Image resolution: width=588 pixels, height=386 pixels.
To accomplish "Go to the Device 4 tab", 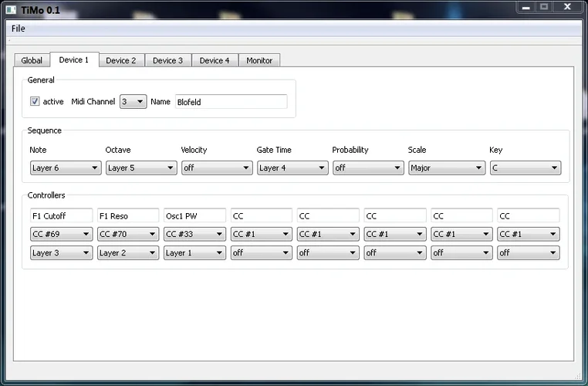I will click(215, 60).
